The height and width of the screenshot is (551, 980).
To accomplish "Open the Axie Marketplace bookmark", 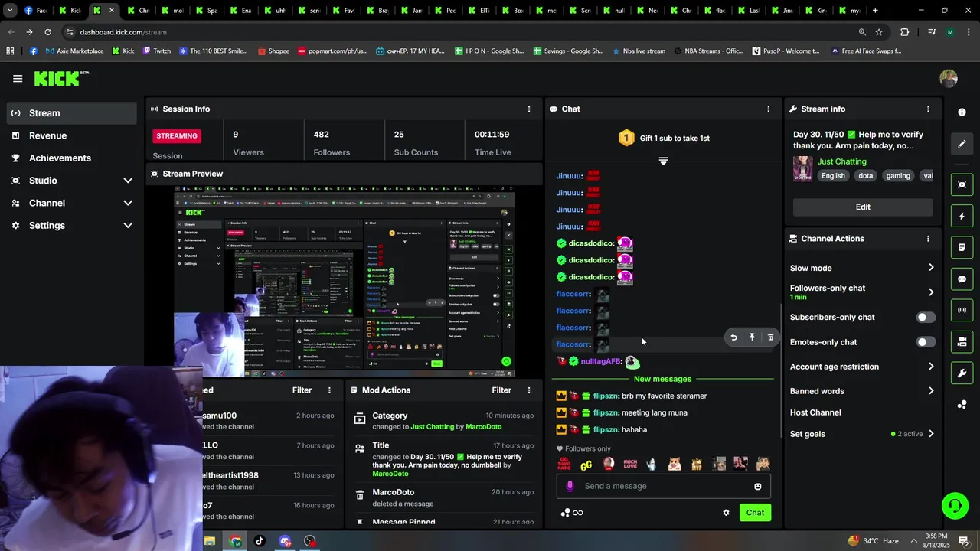I will 74,51.
